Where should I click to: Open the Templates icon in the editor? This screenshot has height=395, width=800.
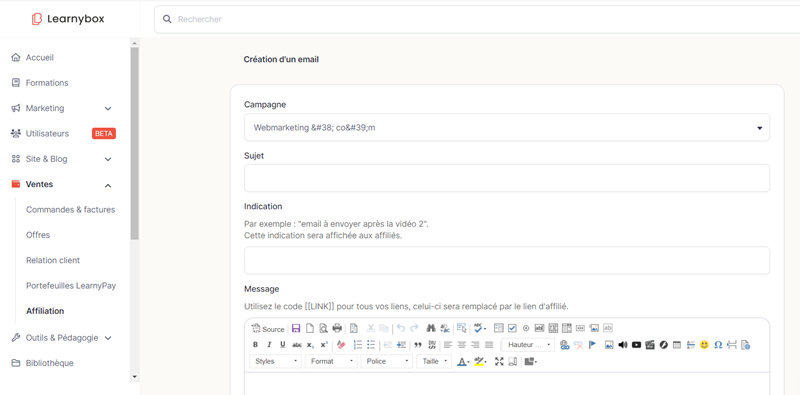point(354,328)
